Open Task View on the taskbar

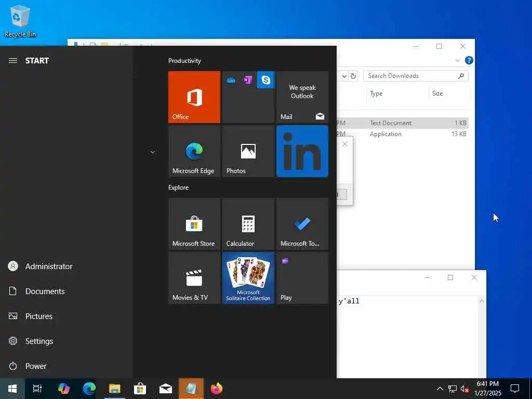[x=37, y=389]
